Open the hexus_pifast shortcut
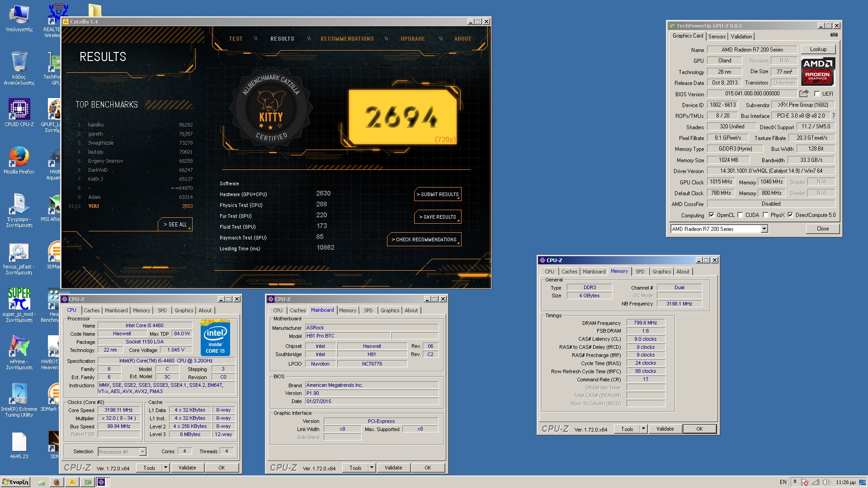The image size is (868, 488). pos(19,259)
